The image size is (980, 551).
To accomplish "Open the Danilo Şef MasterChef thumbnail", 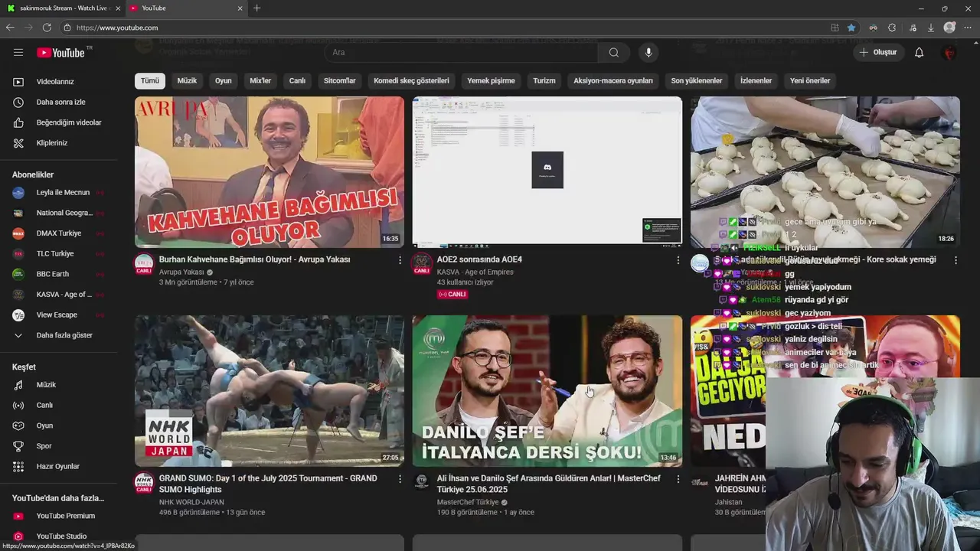I will pos(547,390).
